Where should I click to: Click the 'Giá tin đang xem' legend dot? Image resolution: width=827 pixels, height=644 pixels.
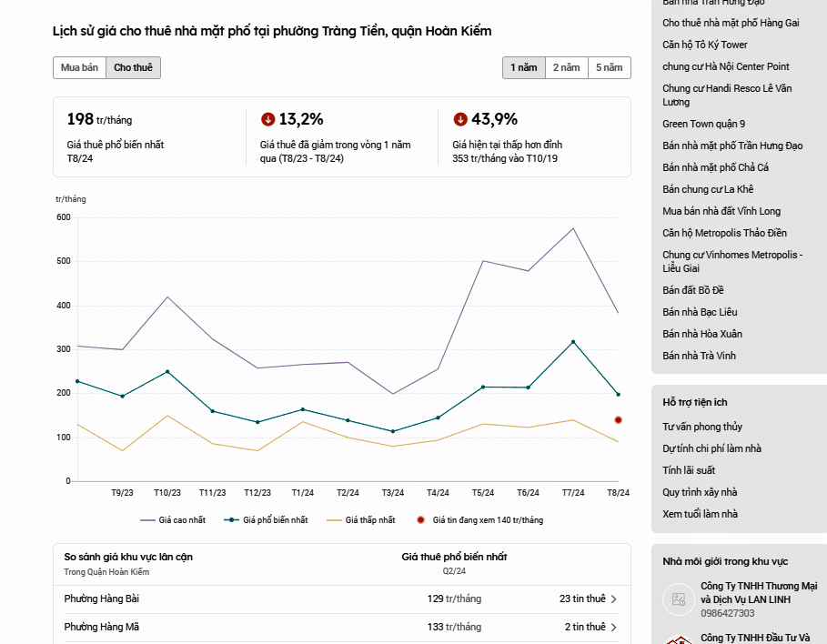click(420, 520)
